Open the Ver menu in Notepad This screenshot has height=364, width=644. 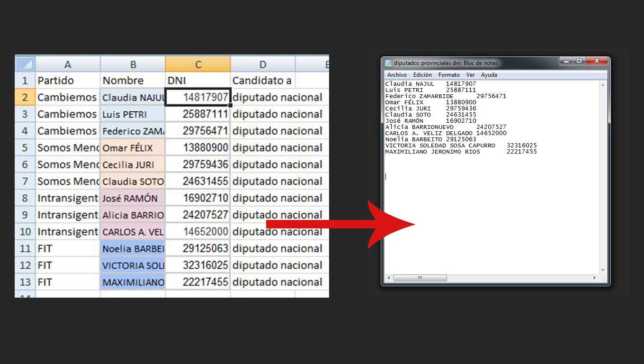click(470, 75)
